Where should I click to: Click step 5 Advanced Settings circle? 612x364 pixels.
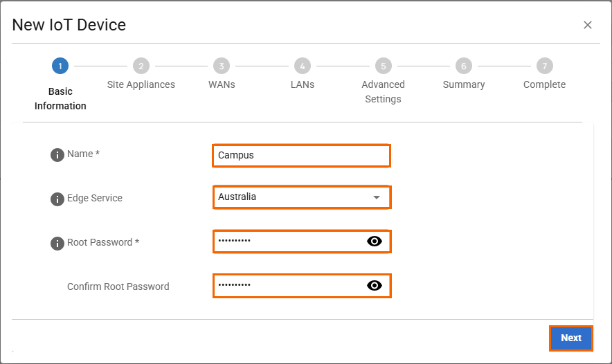[x=383, y=66]
